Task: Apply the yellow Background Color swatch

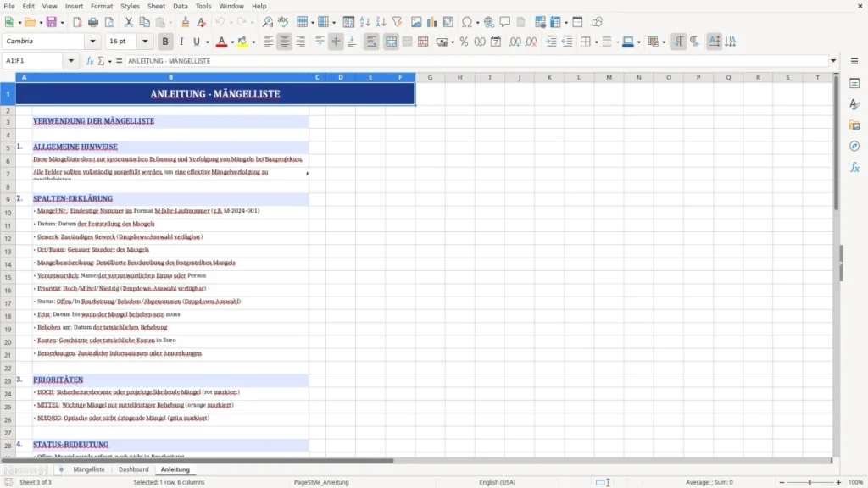Action: 242,42
